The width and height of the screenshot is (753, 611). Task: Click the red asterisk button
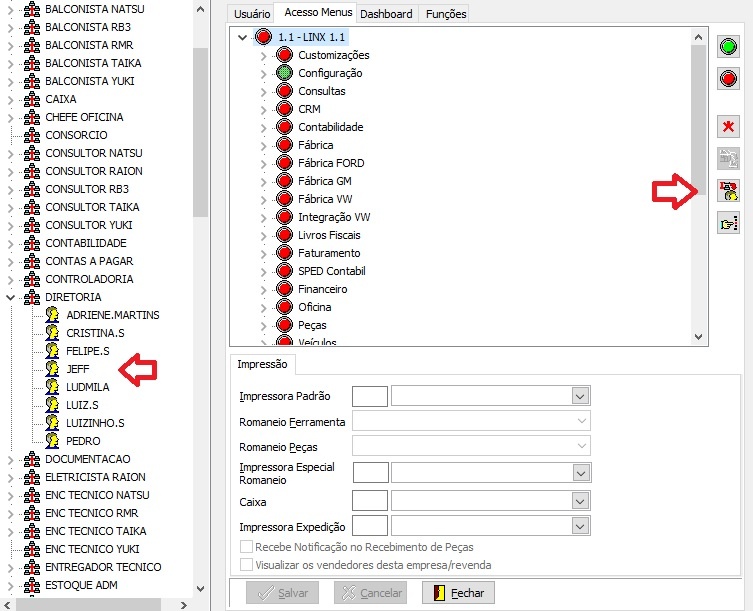click(x=728, y=127)
